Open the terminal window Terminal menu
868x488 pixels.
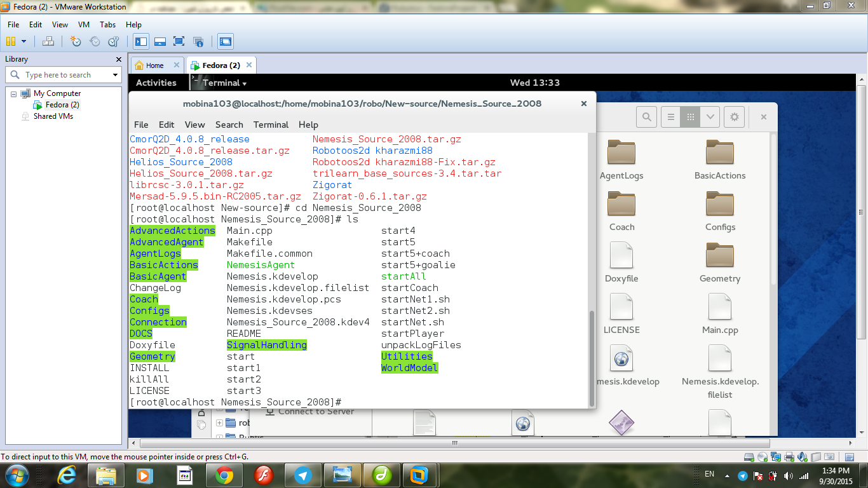point(271,125)
